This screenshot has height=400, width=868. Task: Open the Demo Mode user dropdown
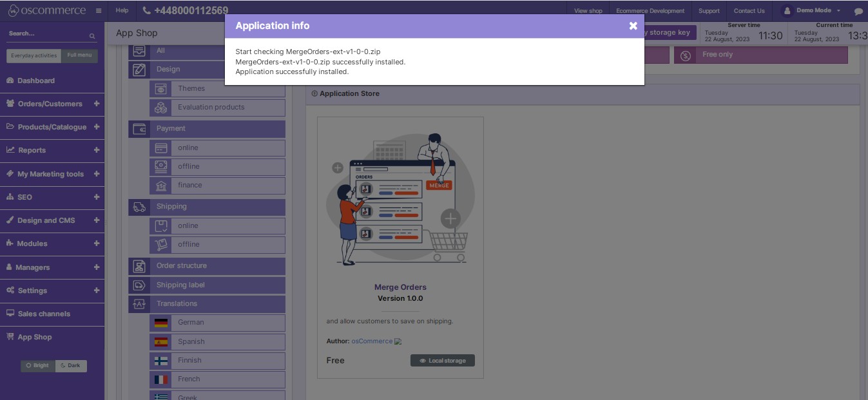[x=811, y=11]
